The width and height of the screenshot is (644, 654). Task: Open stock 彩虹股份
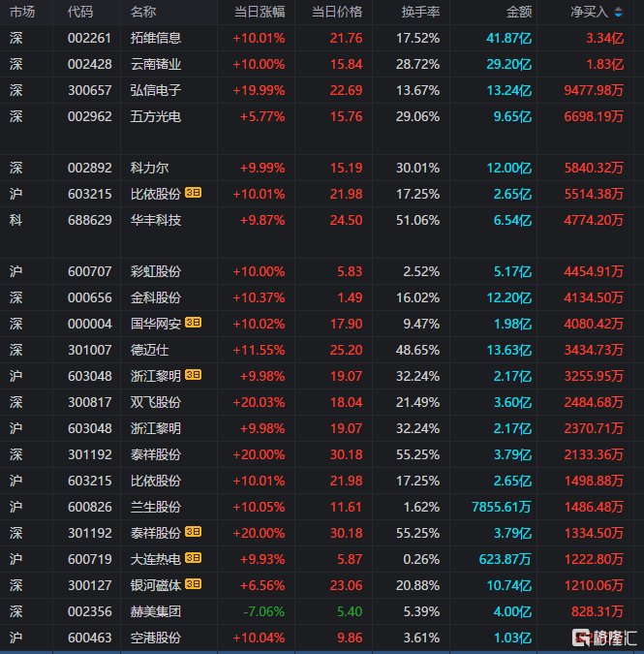click(156, 272)
